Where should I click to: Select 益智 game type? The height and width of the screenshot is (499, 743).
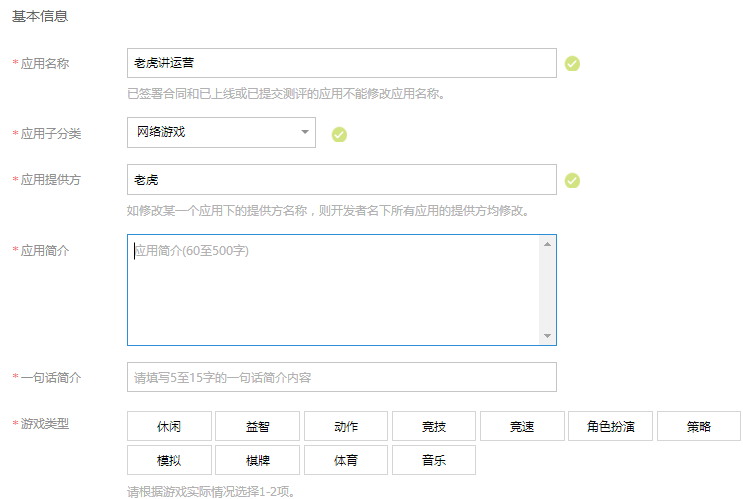[257, 426]
